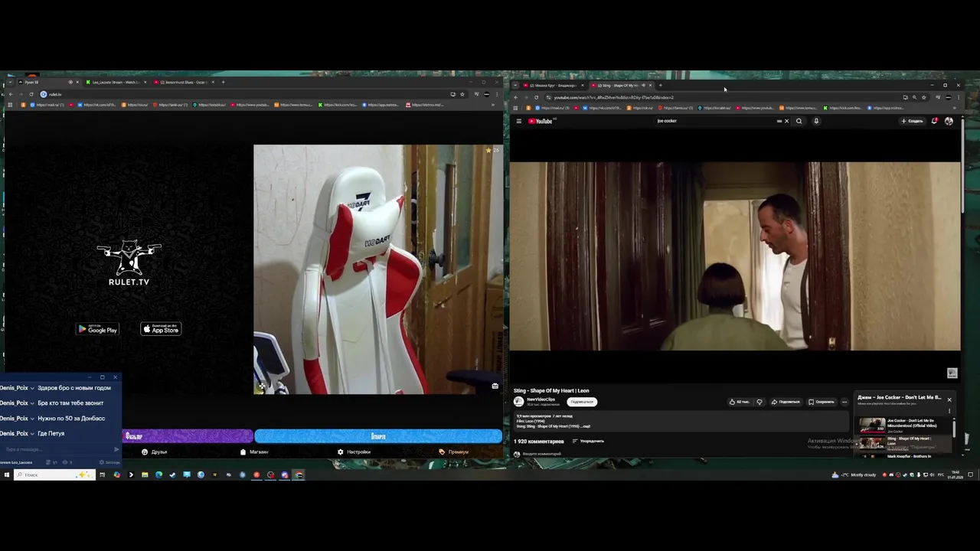Click the chat Type a message field

55,449
